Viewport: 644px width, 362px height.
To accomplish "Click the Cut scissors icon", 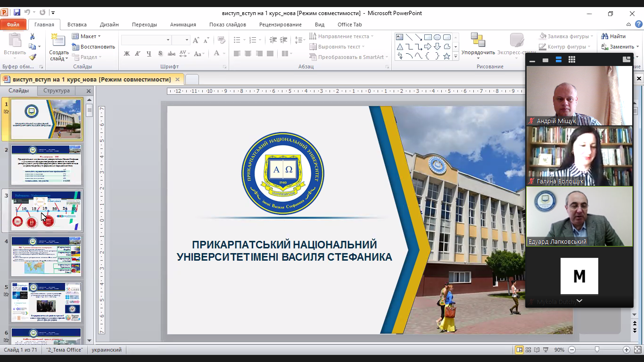I will click(x=32, y=36).
